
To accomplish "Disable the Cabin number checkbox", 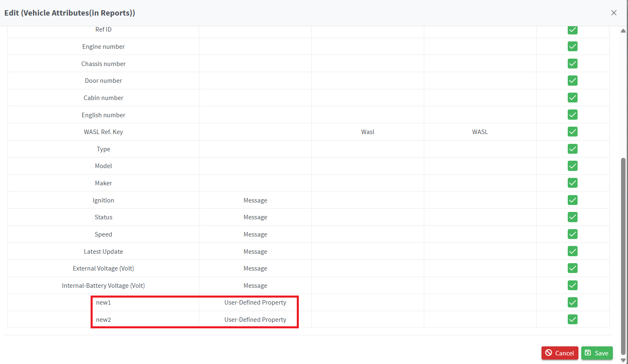I will [572, 98].
